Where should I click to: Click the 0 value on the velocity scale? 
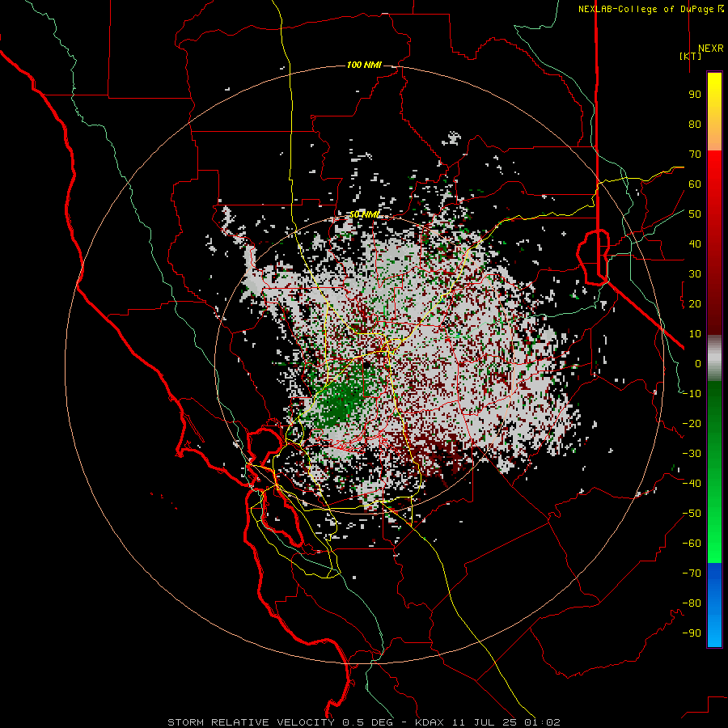(x=698, y=363)
